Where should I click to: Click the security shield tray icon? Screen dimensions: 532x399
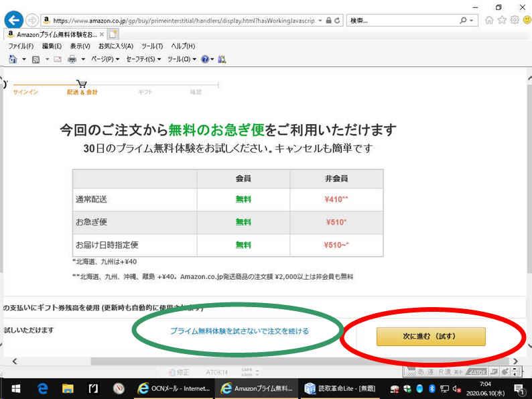pos(407,388)
